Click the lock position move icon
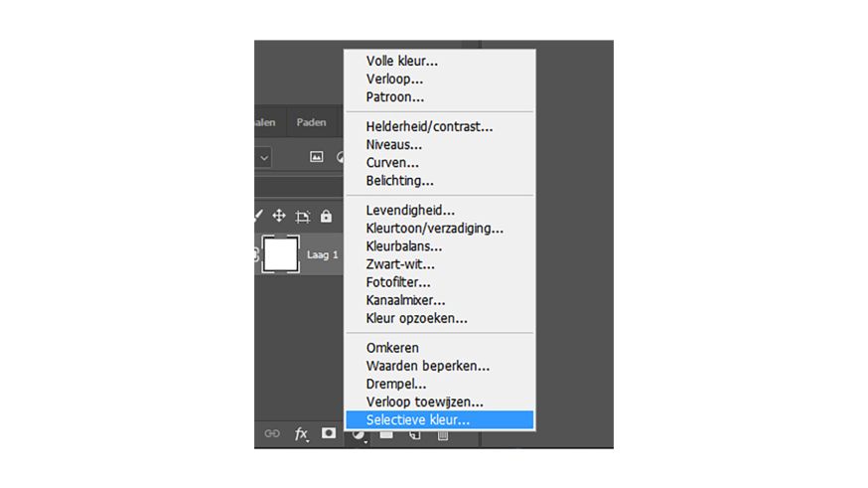 [x=279, y=216]
